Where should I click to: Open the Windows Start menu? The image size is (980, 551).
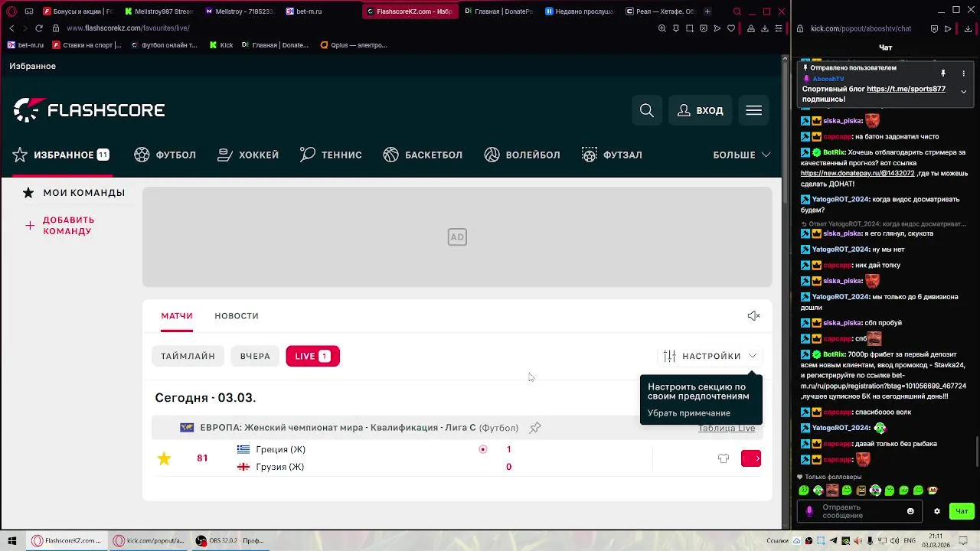[x=12, y=540]
